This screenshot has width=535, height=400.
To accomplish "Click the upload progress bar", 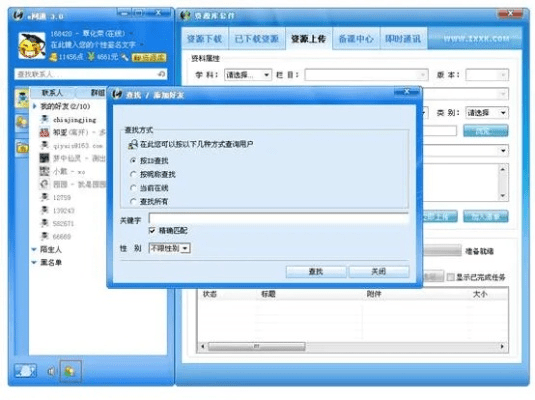I will click(443, 251).
